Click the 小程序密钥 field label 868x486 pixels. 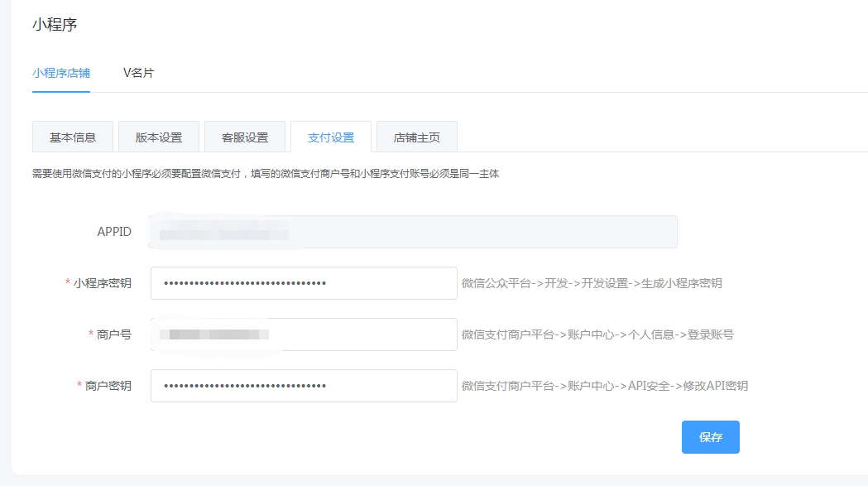102,283
